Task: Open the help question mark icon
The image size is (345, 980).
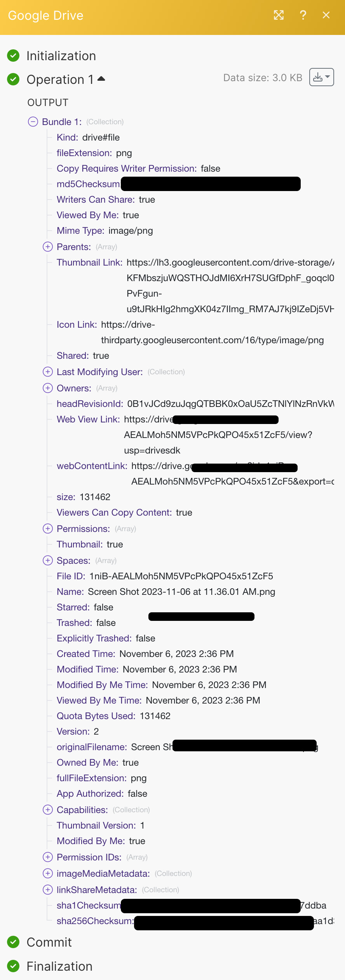Action: (303, 15)
